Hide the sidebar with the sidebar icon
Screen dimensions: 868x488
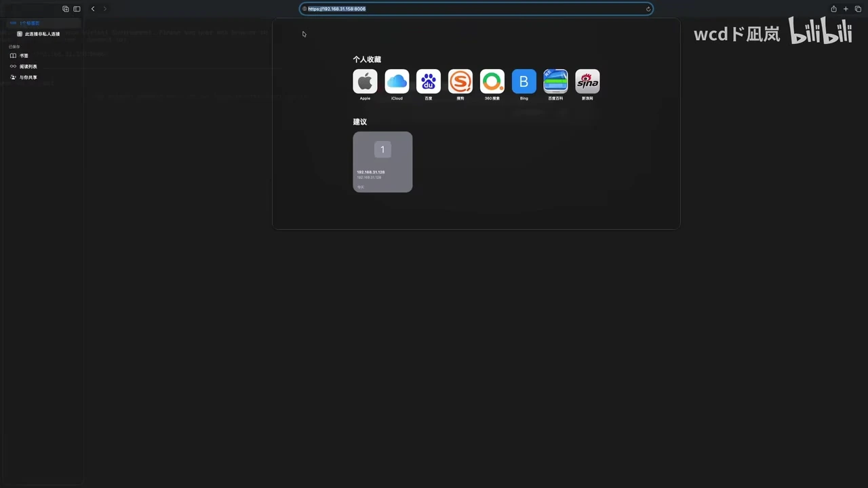coord(77,9)
